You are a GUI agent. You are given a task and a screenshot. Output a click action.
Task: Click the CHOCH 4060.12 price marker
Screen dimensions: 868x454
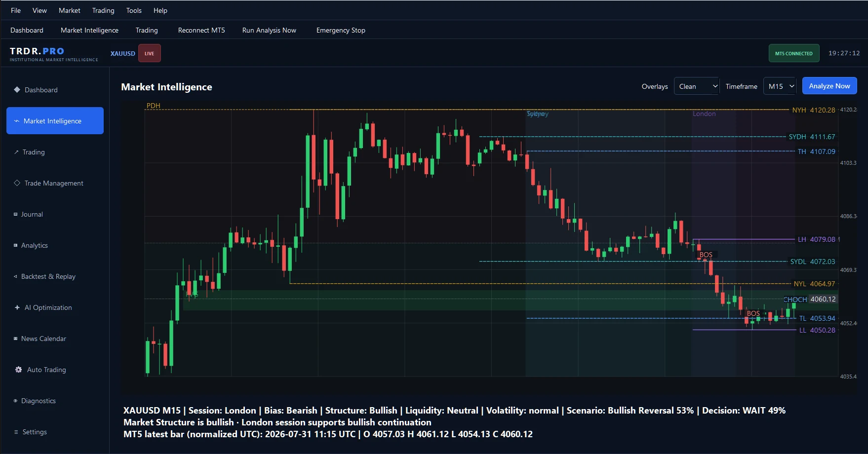[x=810, y=299]
